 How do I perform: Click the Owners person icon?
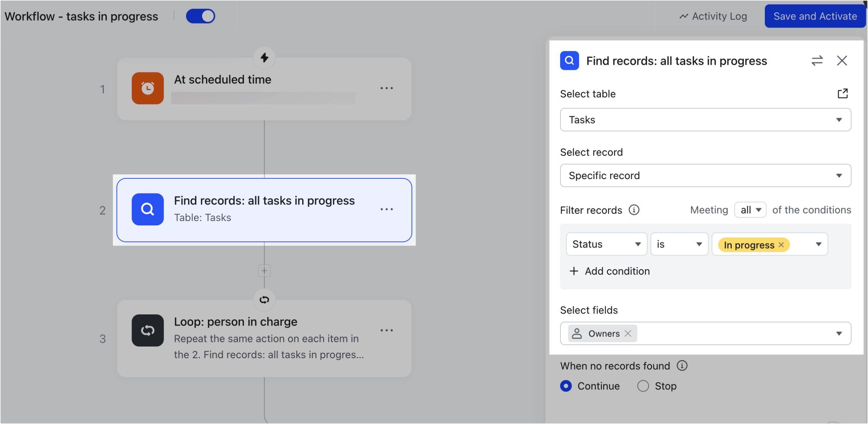click(577, 333)
